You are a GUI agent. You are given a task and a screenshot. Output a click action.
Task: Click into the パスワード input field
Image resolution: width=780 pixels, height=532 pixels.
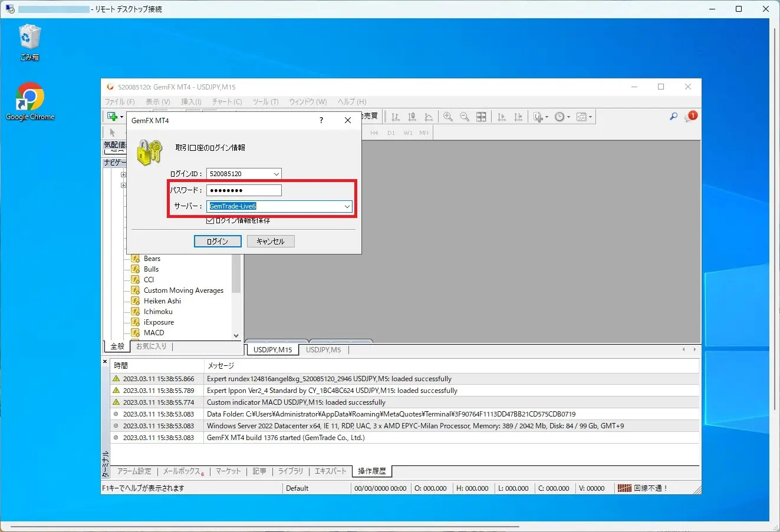click(x=243, y=190)
